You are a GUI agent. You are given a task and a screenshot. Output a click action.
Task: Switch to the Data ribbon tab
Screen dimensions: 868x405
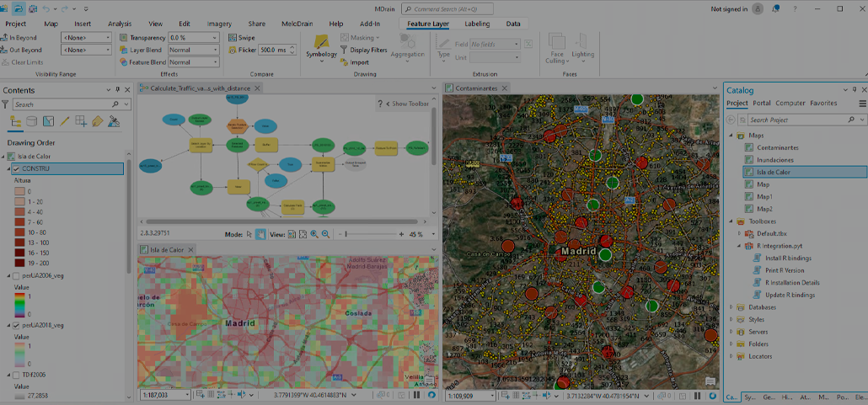(x=513, y=24)
